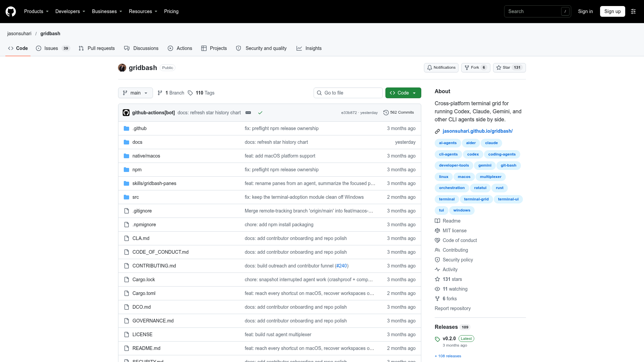This screenshot has height=362, width=644.
Task: Click the Notifications button
Action: 441,68
